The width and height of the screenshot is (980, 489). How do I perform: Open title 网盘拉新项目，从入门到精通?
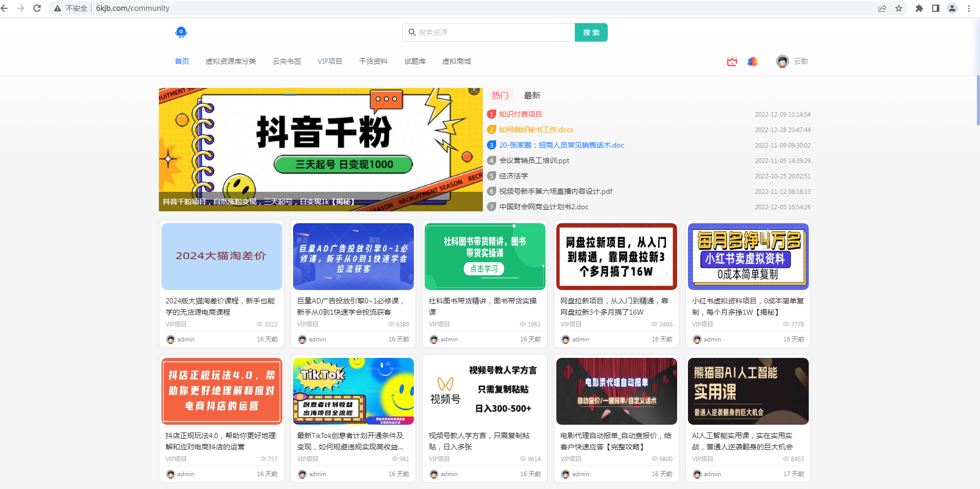point(614,306)
